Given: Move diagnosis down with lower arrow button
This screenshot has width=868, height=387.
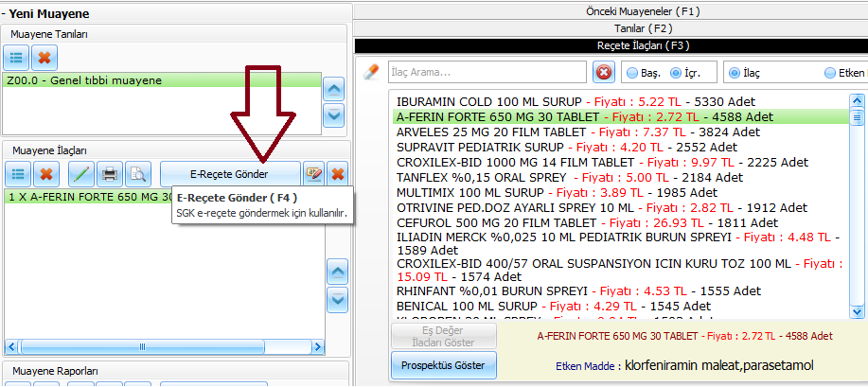Looking at the screenshot, I should [x=333, y=116].
